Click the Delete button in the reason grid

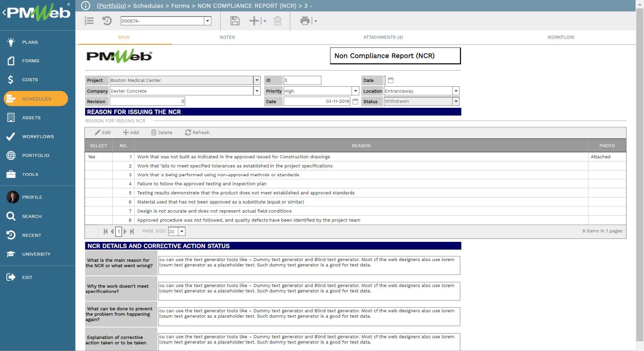162,133
